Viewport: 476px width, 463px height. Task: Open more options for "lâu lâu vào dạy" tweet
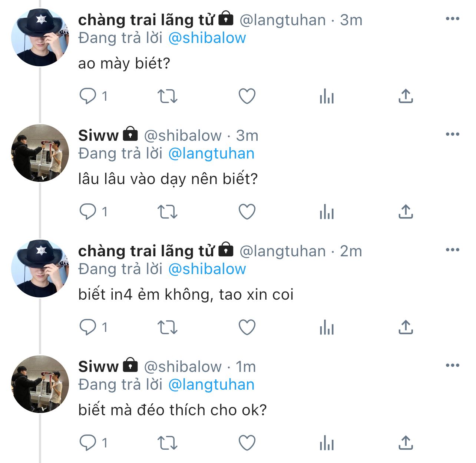[452, 134]
